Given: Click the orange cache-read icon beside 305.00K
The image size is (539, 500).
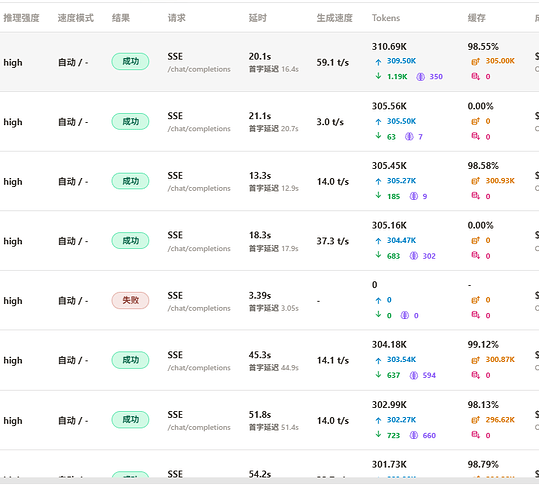Looking at the screenshot, I should (x=475, y=62).
